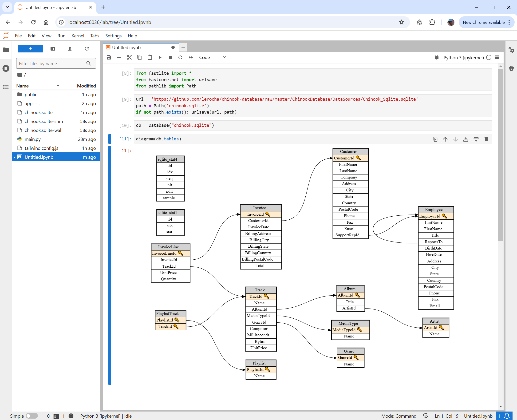Open the Kernel menu

pos(78,36)
